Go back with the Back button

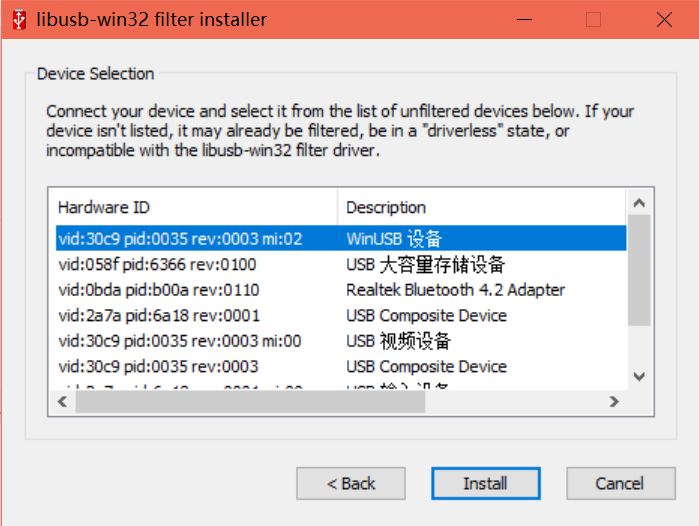pyautogui.click(x=351, y=484)
